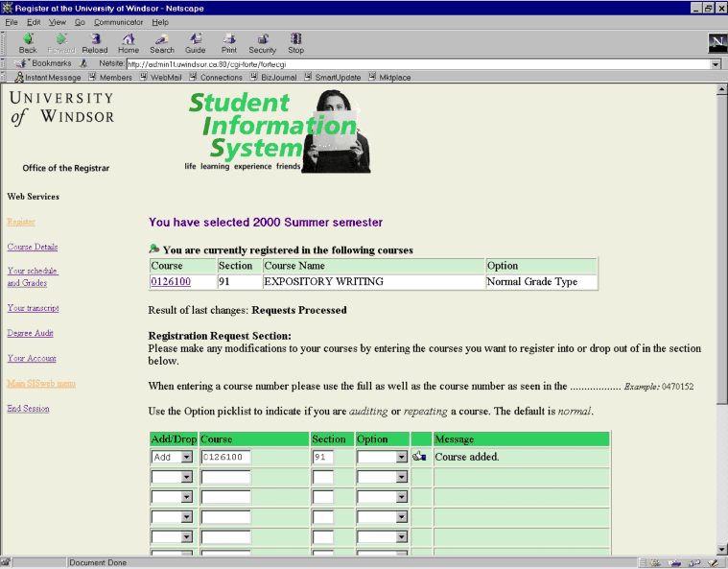Image resolution: width=728 pixels, height=569 pixels.
Task: Open the Instant Message shortcut
Action: pyautogui.click(x=47, y=77)
